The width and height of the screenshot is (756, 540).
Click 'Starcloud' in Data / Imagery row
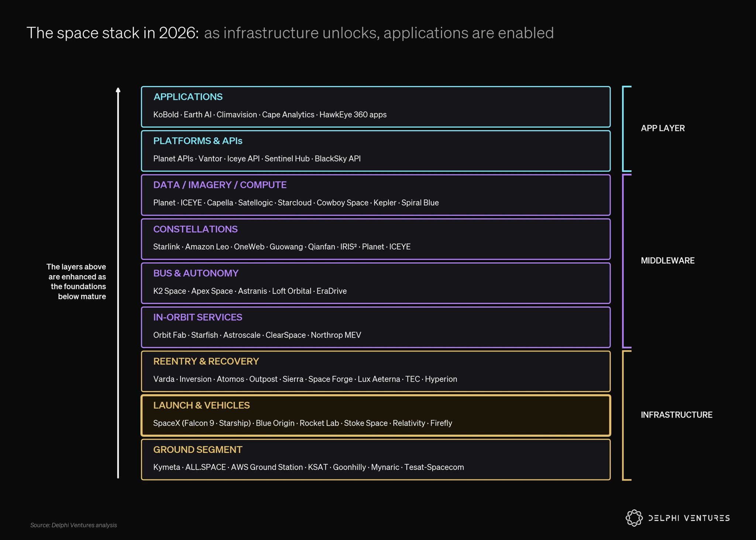click(x=295, y=203)
